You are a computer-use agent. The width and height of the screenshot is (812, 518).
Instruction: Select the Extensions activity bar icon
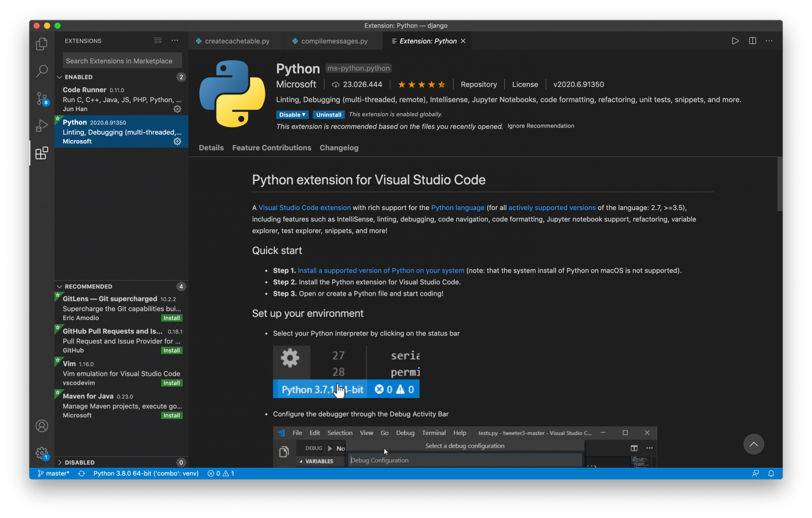[41, 153]
